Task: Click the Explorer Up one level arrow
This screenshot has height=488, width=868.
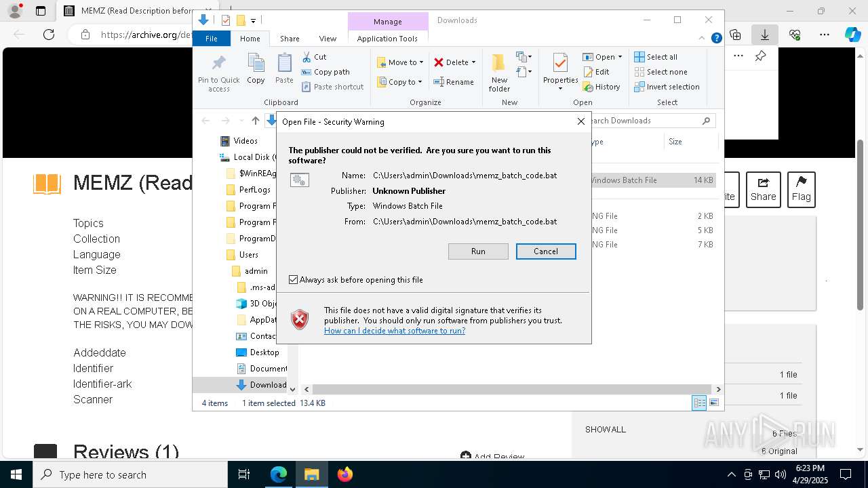Action: [x=255, y=121]
